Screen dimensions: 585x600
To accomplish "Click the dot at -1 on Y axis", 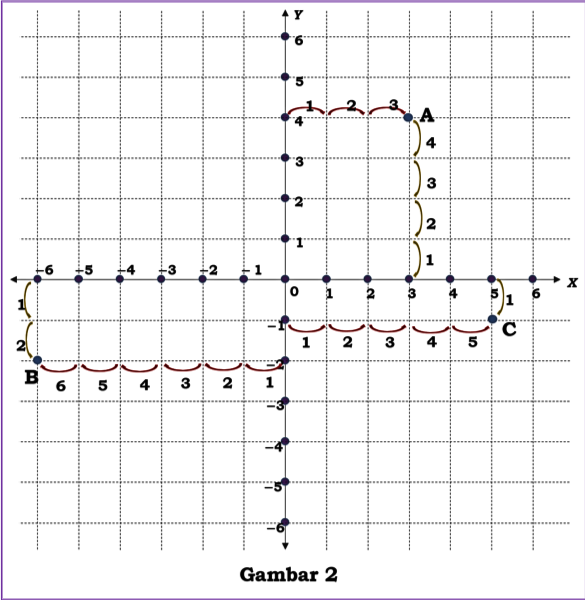I will click(x=285, y=320).
